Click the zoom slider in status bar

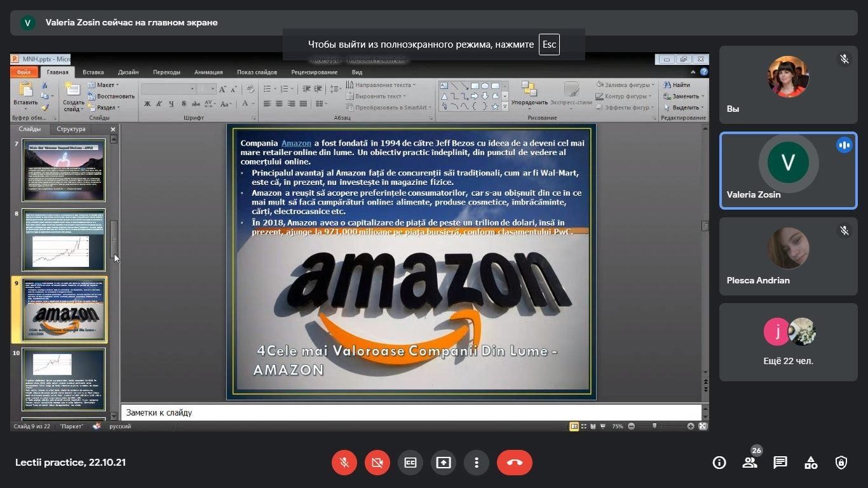tap(655, 426)
